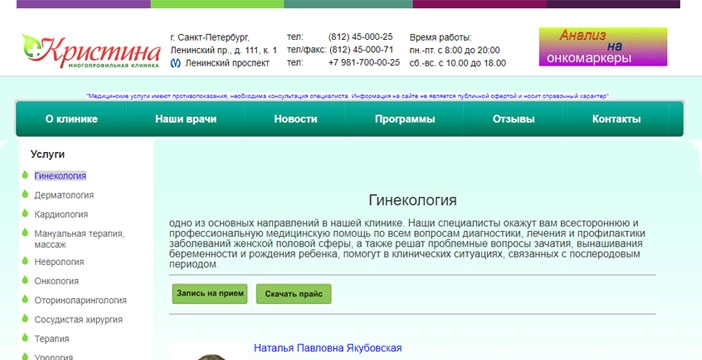Open Мануальная терапия, массаж link
Screen dimensions: 702x360
(79, 239)
